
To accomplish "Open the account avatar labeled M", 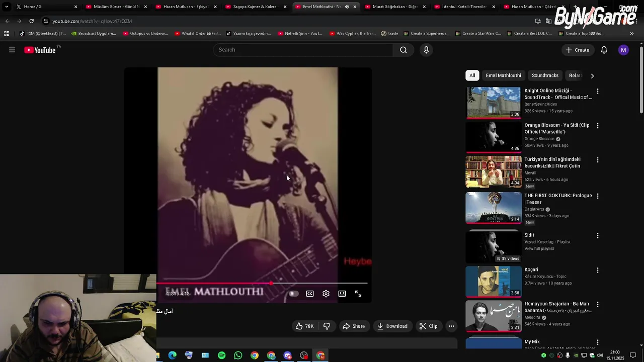I will 623,50.
